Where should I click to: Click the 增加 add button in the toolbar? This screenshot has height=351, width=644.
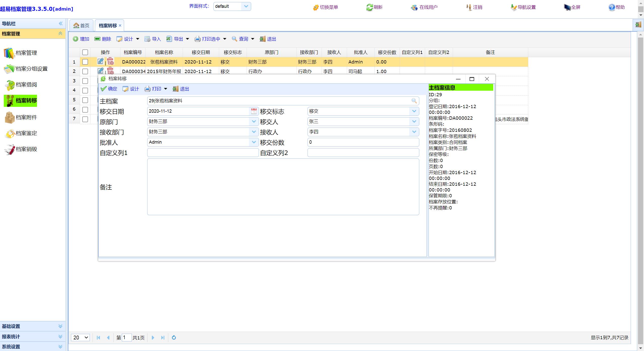81,39
